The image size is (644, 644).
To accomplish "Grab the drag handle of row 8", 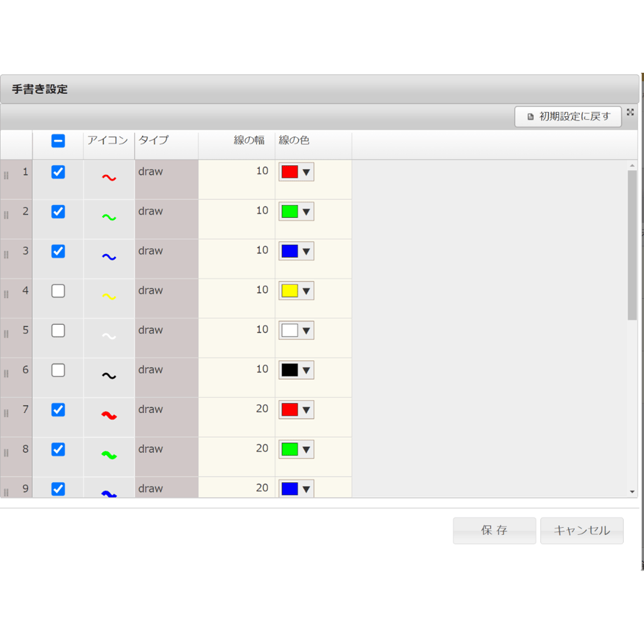I will click(6, 453).
